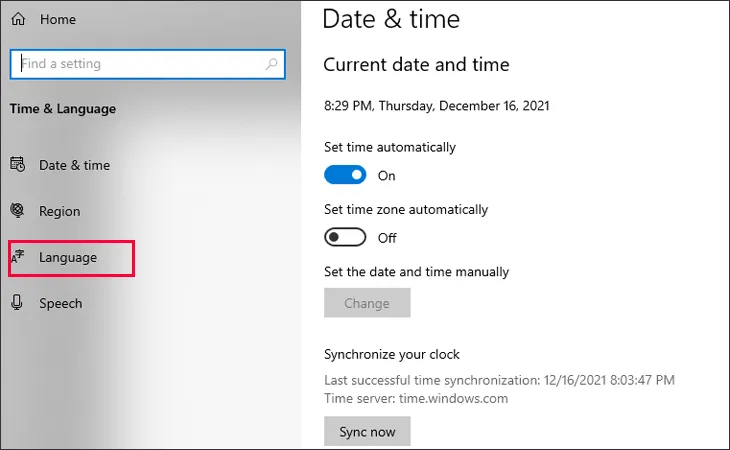Select the Language sidebar label
730x450 pixels.
tap(68, 258)
